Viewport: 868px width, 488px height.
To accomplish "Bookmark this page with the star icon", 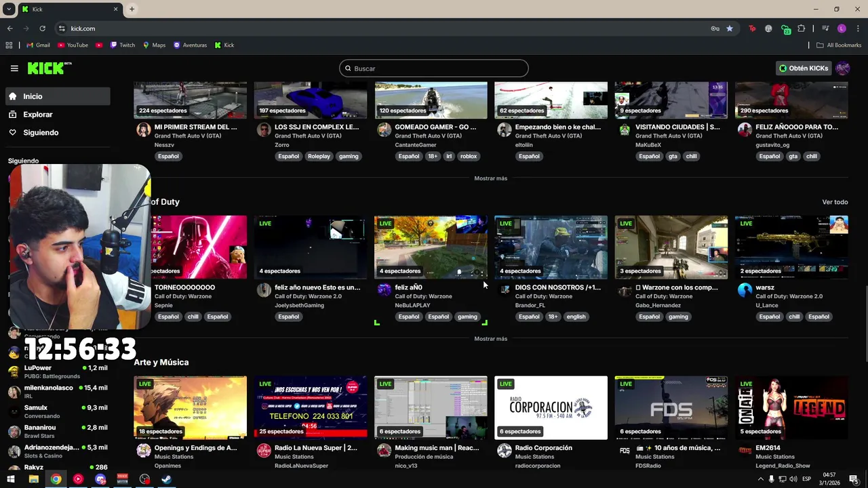I will pyautogui.click(x=730, y=28).
